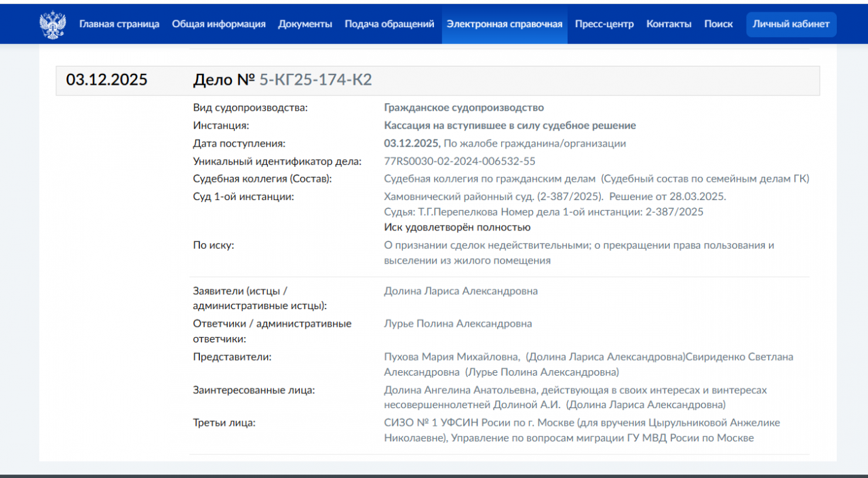Open the Документы menu item

pyautogui.click(x=305, y=24)
